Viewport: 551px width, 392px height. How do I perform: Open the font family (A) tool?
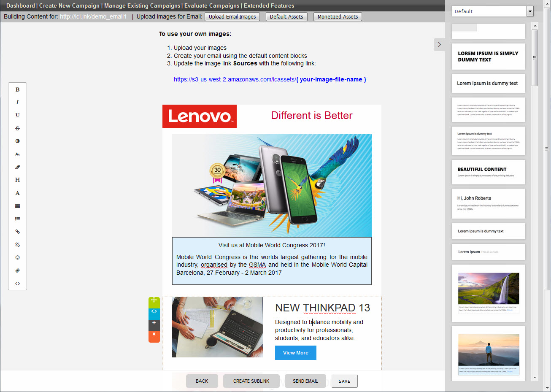point(17,193)
